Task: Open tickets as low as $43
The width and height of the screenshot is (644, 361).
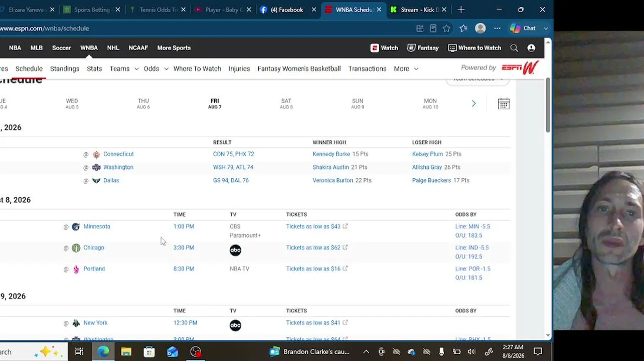Action: (x=317, y=226)
